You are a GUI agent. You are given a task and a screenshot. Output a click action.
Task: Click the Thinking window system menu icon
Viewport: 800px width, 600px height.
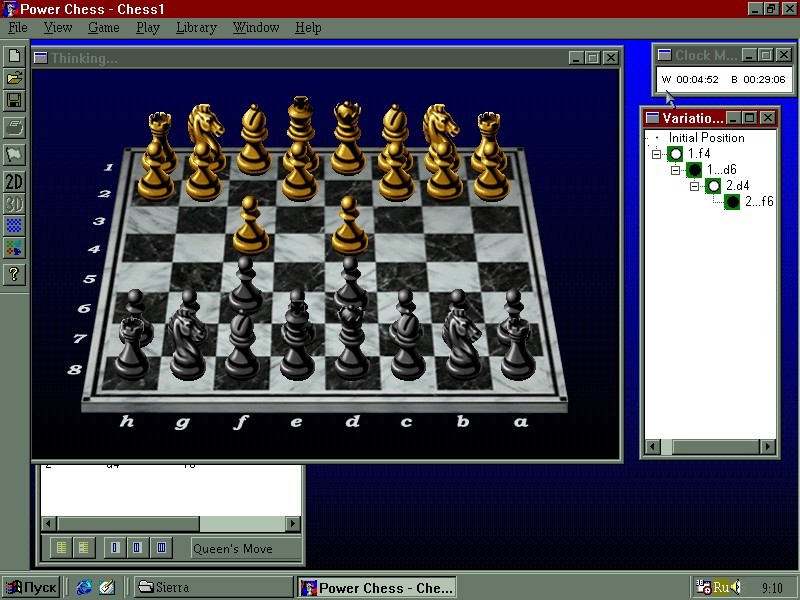(40, 58)
